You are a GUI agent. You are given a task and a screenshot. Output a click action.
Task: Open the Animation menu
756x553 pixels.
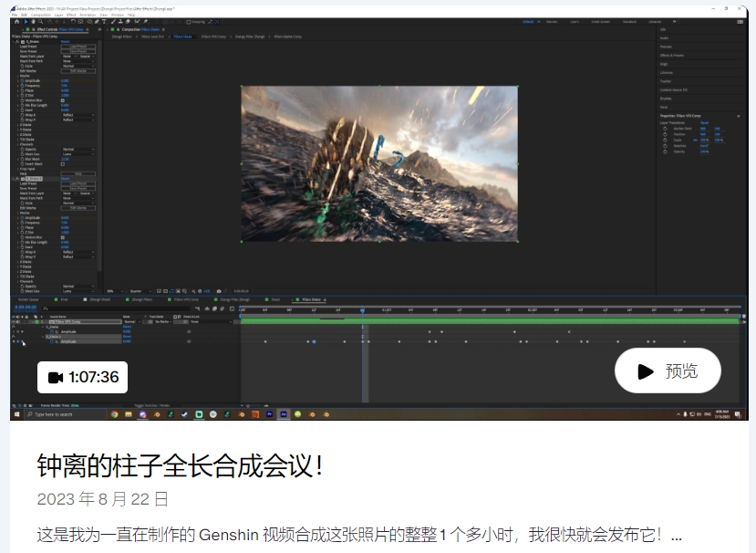pyautogui.click(x=88, y=15)
